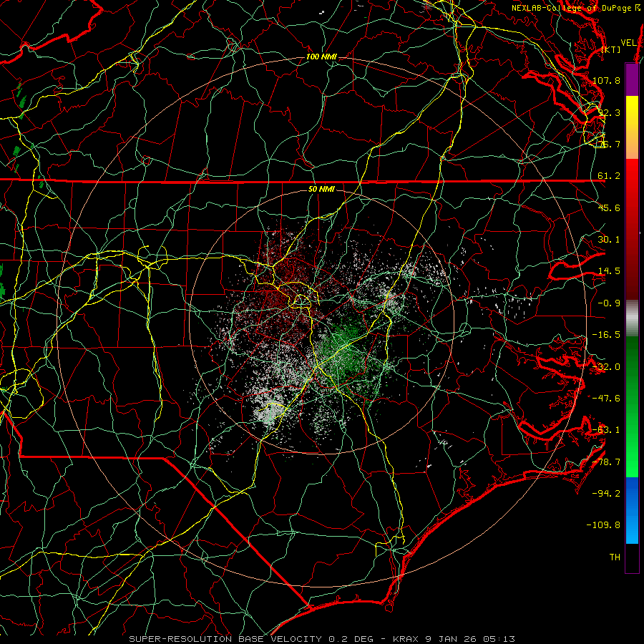
Task: Select the -109.8 value on the velocity scale
Action: click(x=603, y=525)
